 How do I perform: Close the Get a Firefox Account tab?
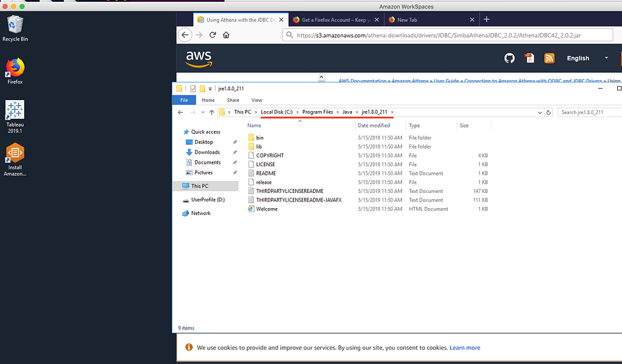click(377, 20)
